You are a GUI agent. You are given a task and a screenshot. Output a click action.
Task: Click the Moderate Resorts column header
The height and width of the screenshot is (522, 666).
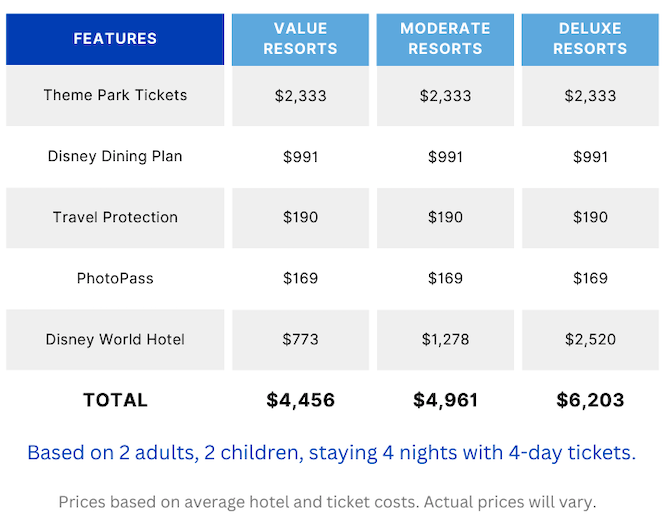445,39
